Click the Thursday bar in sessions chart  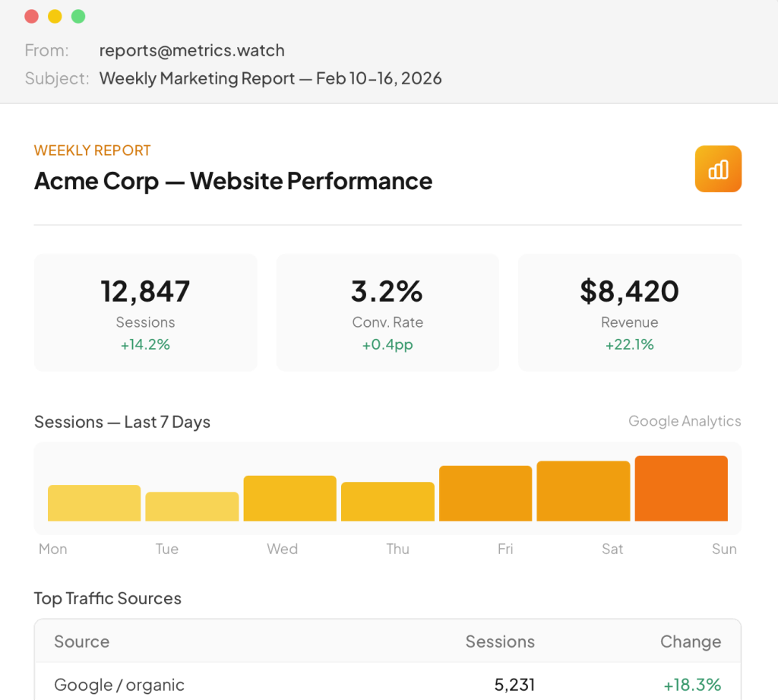point(387,502)
